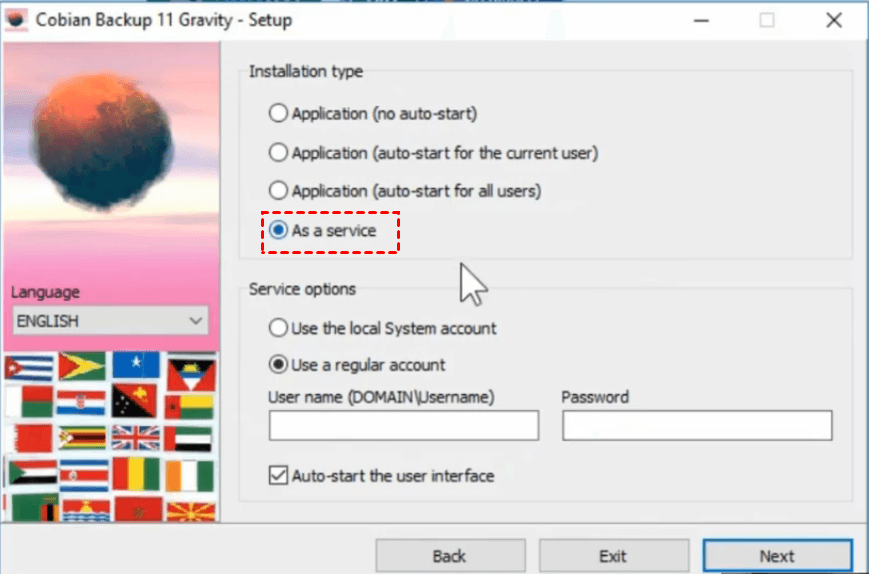
Task: Click the Language label text
Action: click(x=45, y=292)
